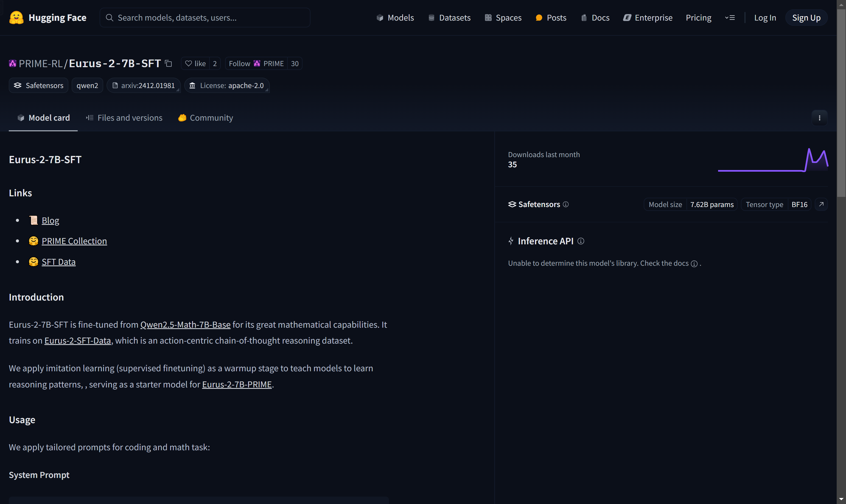Viewport: 846px width, 504px height.
Task: Click docs info icon after 'Check the docs'
Action: pyautogui.click(x=694, y=264)
